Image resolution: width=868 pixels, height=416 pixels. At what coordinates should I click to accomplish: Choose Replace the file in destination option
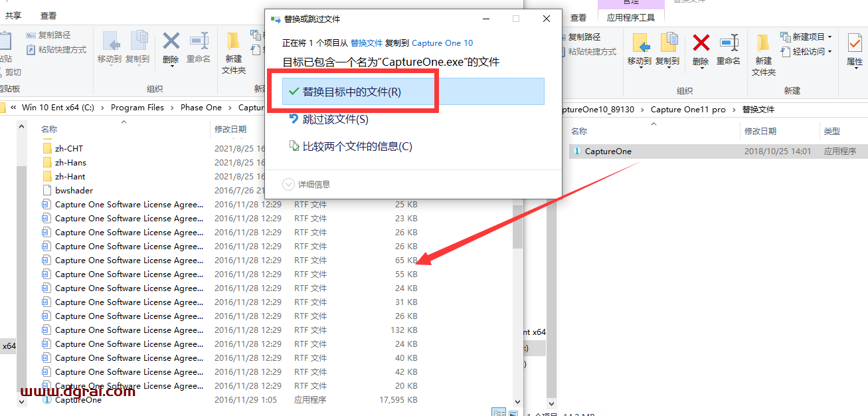pos(413,92)
